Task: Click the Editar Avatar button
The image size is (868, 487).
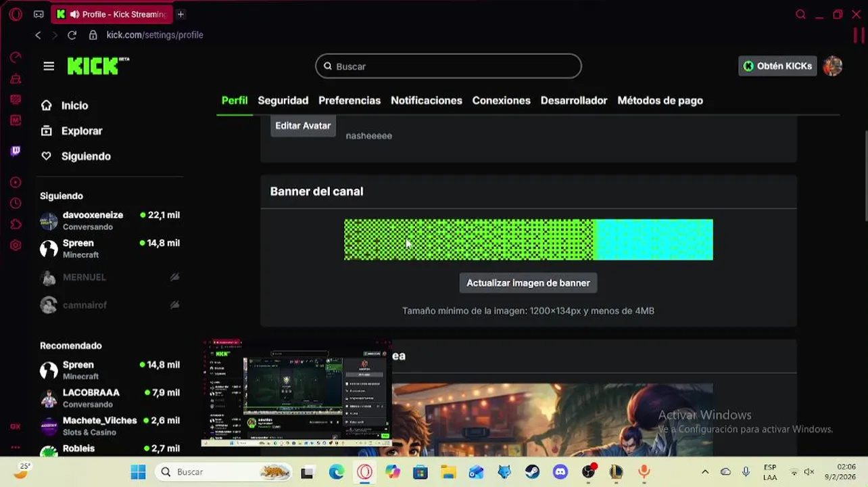Action: coord(303,125)
